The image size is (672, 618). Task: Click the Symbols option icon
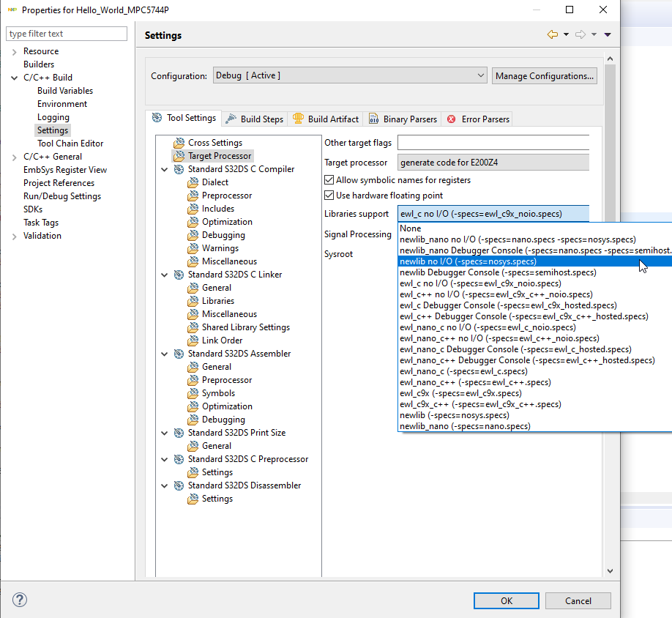point(193,393)
